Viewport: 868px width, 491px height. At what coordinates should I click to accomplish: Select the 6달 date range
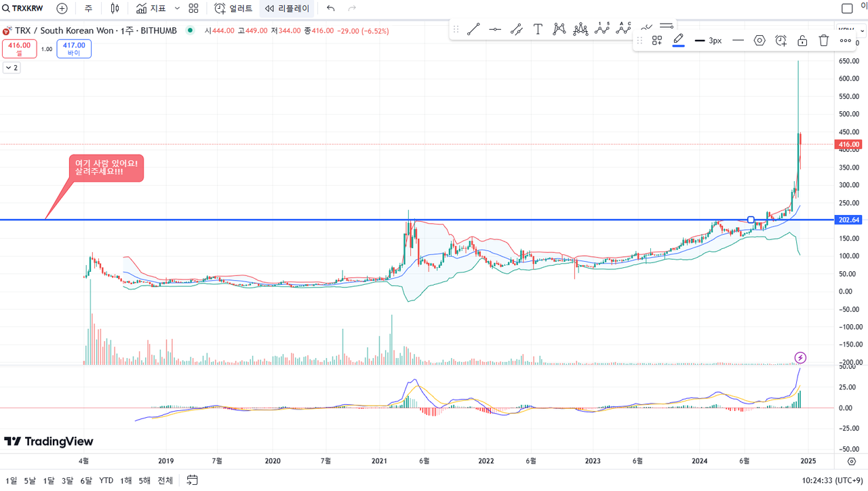click(x=86, y=481)
